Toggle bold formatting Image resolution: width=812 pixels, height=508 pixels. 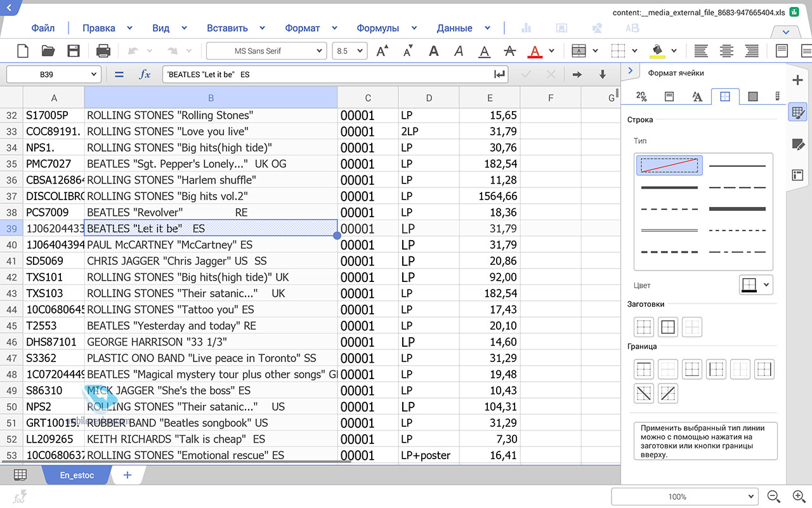click(434, 51)
